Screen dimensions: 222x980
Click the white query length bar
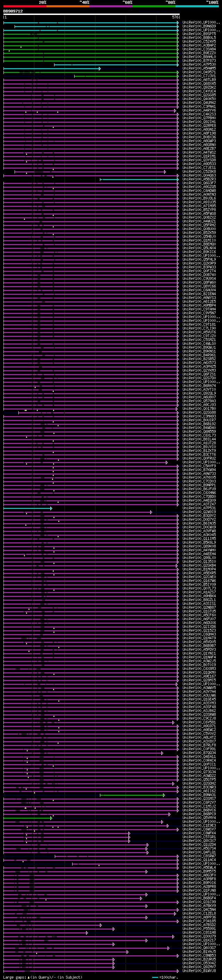click(92, 15)
